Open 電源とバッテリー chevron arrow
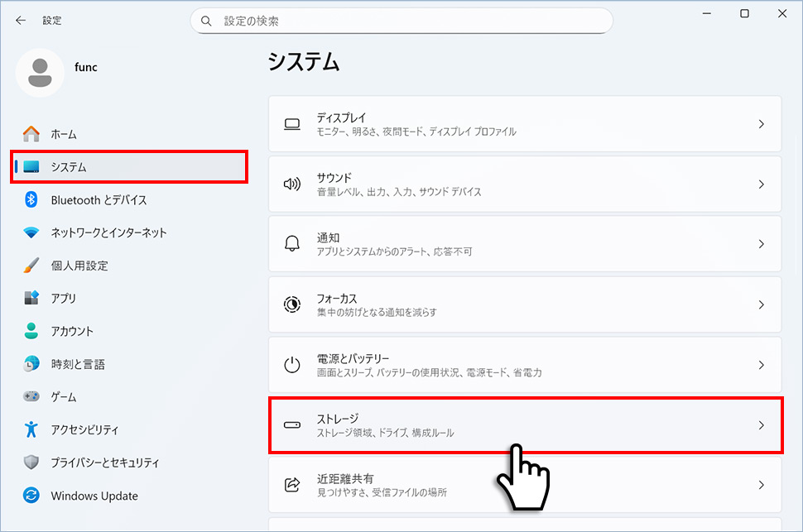This screenshot has height=532, width=803. [x=761, y=365]
